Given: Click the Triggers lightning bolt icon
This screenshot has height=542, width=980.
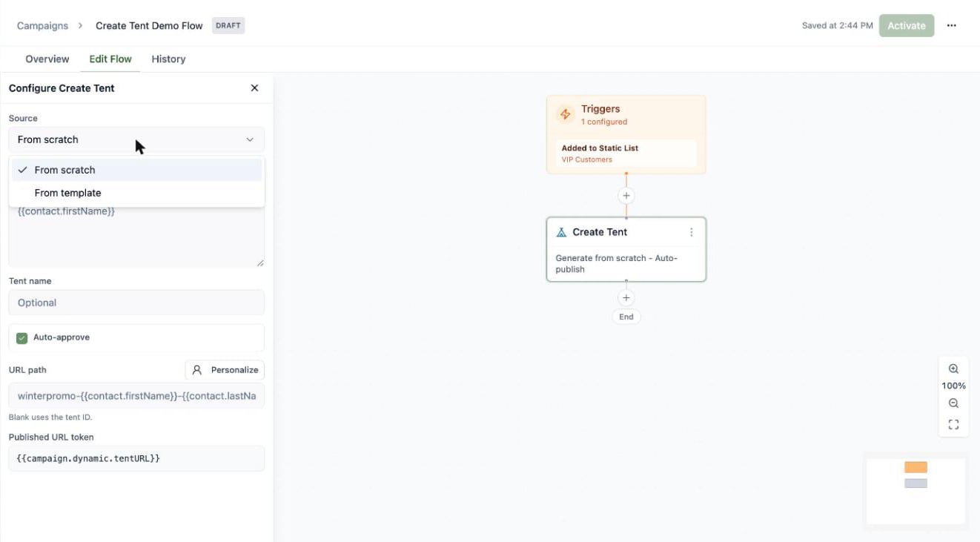Looking at the screenshot, I should pyautogui.click(x=566, y=114).
